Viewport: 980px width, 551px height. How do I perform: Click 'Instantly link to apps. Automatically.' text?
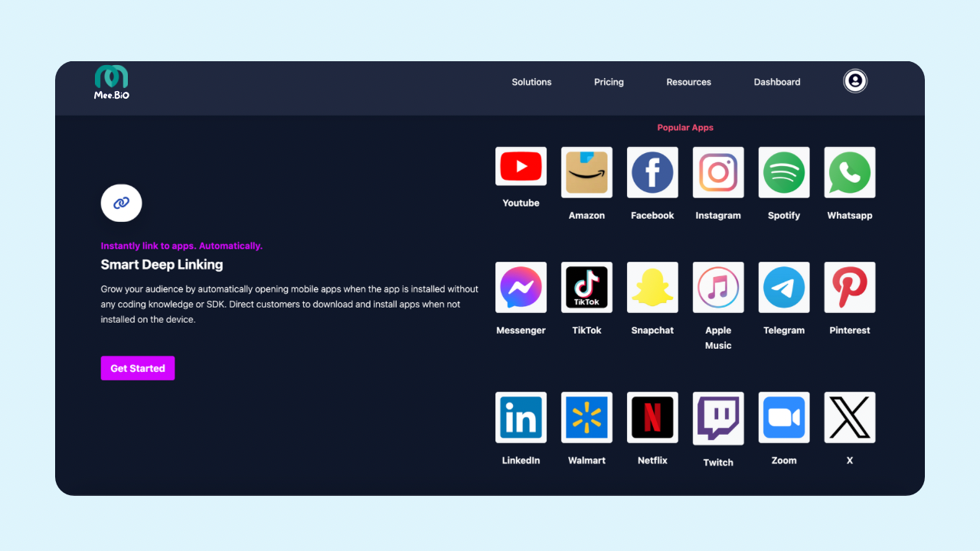pos(181,246)
